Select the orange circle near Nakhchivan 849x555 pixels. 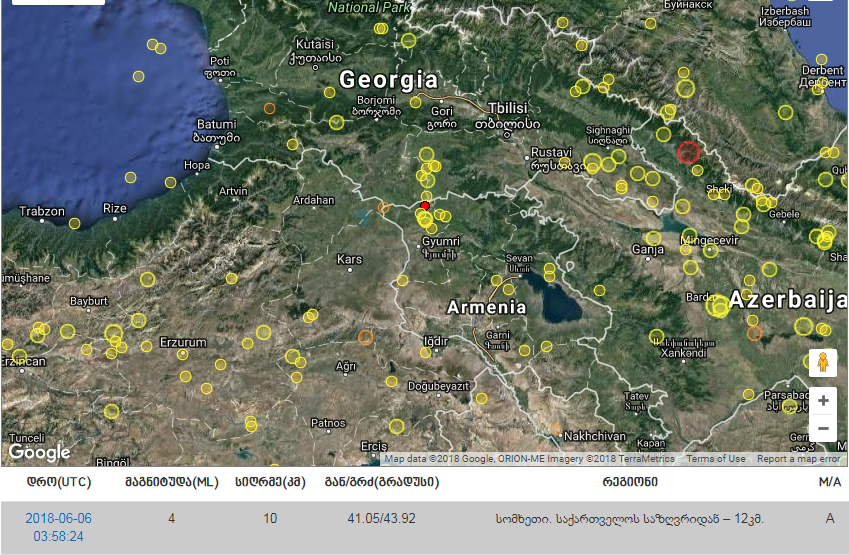tap(555, 429)
